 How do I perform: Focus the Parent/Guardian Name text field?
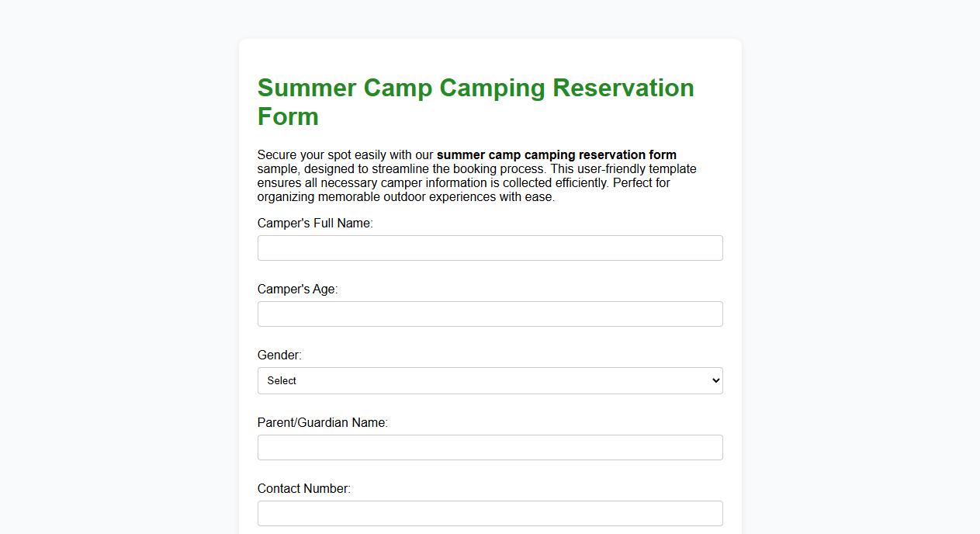[490, 447]
